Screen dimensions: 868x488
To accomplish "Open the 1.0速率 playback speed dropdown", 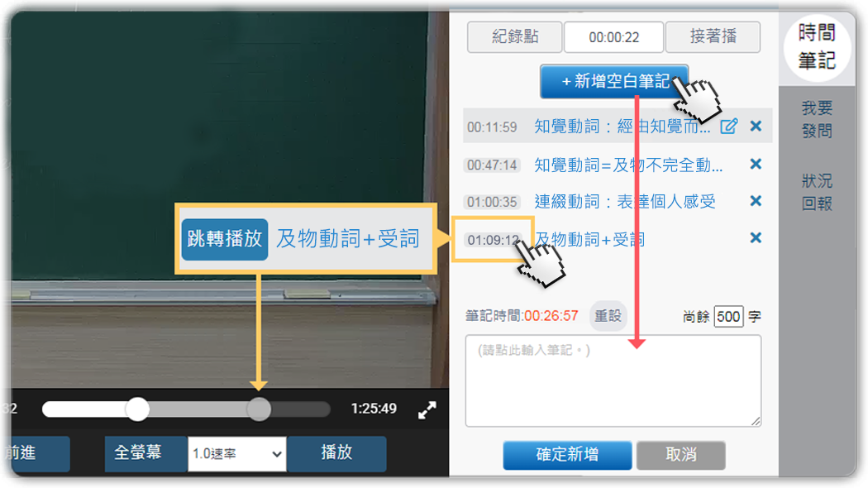I will [x=237, y=453].
